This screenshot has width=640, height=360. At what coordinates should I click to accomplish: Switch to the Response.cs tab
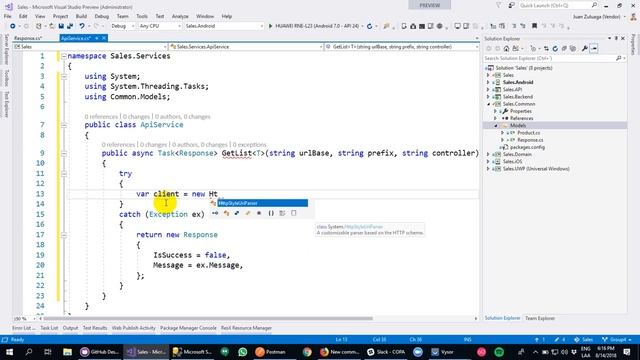(x=28, y=38)
